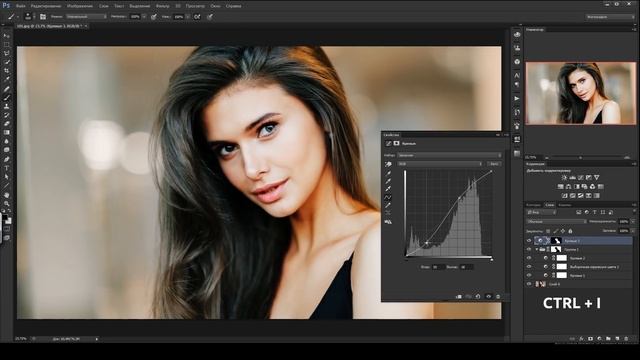Open the workspace switcher dropdown
This screenshot has width=640, height=360.
pos(610,17)
